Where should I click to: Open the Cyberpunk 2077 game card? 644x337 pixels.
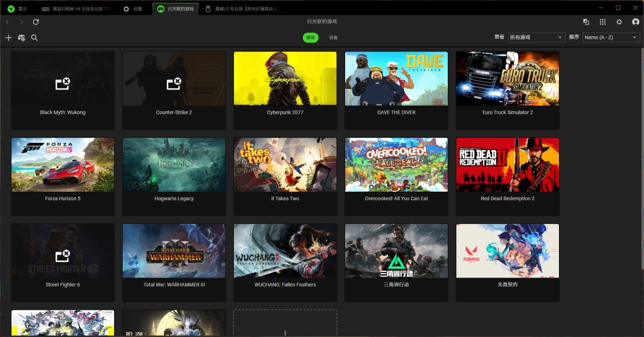(x=285, y=91)
